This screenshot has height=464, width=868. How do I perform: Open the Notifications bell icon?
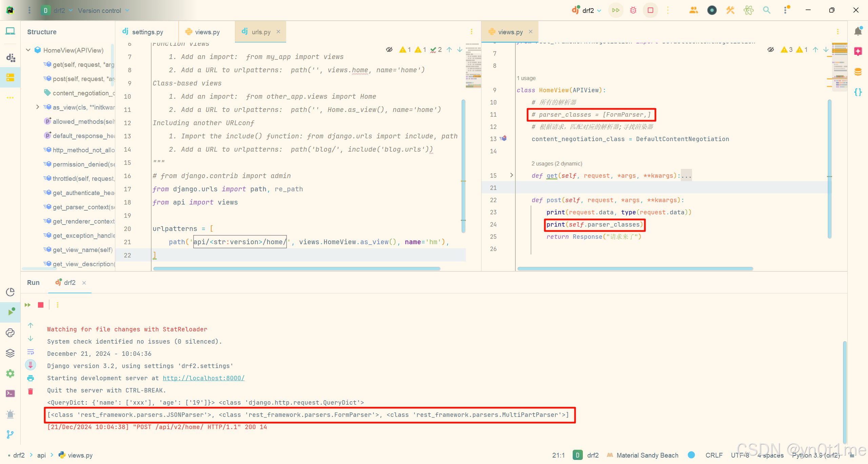858,31
